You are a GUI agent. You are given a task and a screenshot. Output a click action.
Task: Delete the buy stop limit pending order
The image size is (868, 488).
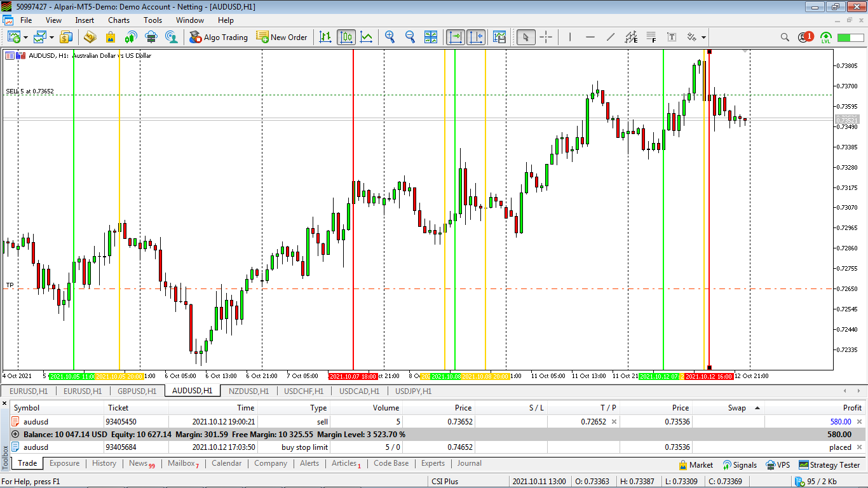[860, 447]
